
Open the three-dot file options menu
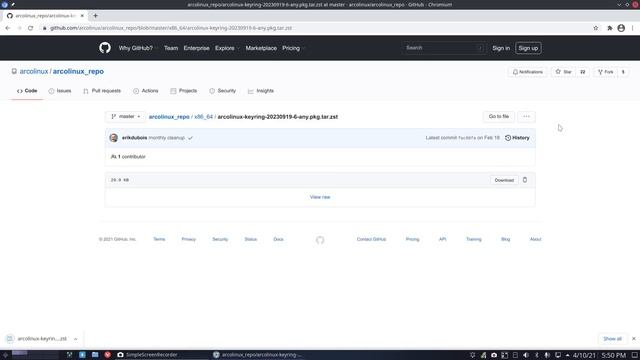[x=527, y=117]
